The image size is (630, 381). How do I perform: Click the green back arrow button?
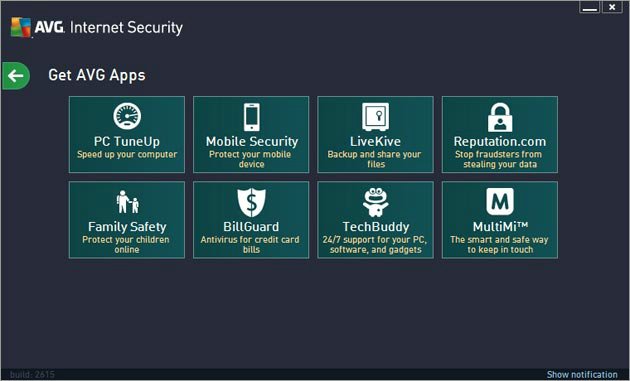click(x=16, y=76)
